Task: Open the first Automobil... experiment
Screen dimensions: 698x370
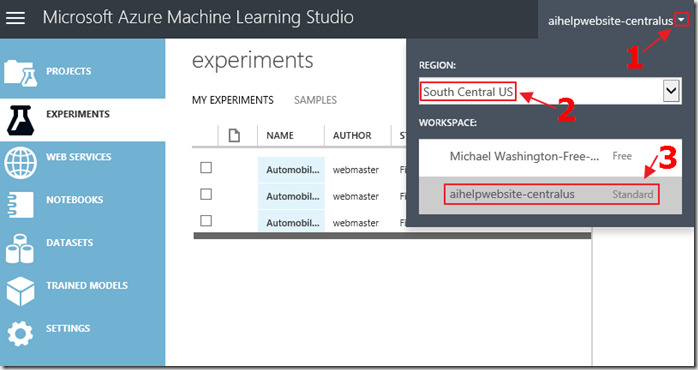Action: pyautogui.click(x=293, y=170)
